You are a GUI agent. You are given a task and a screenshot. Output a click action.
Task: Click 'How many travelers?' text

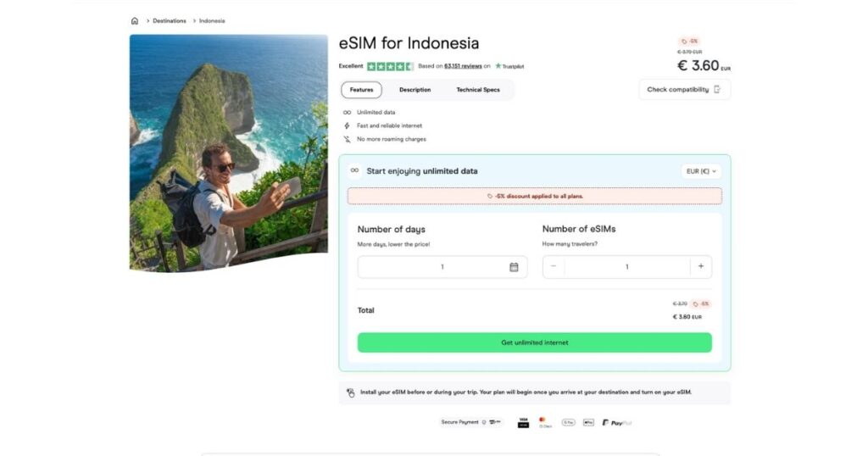click(570, 244)
